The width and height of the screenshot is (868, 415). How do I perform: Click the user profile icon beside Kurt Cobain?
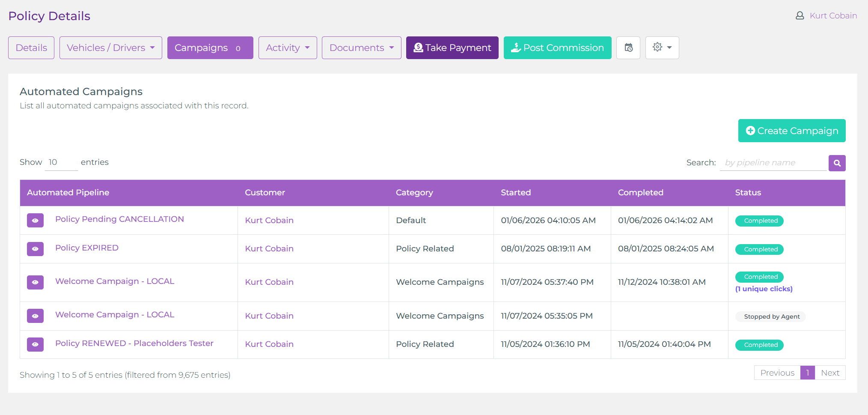[x=800, y=16]
